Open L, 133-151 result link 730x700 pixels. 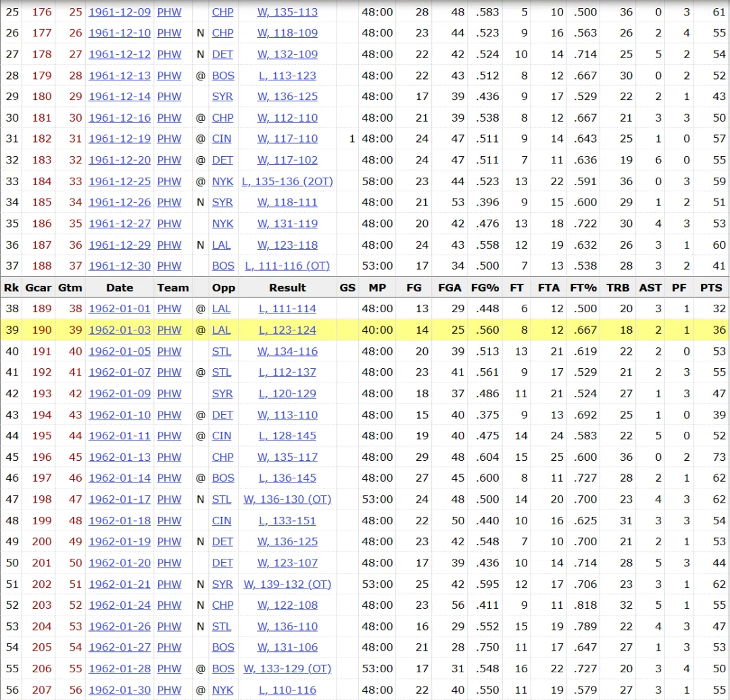(287, 521)
